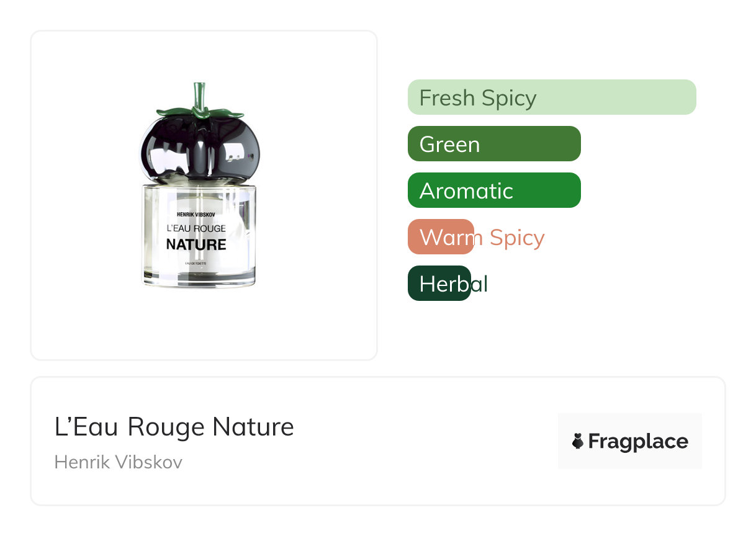The height and width of the screenshot is (536, 756).
Task: Click the perfume name L'Eau Rouge Nature
Action: tap(174, 427)
